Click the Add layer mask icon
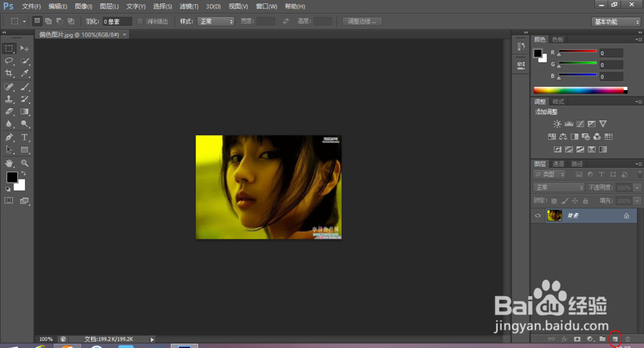 point(577,339)
